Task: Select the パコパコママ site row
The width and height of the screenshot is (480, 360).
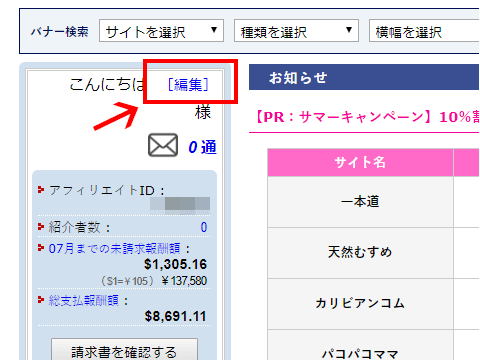Action: point(360,345)
